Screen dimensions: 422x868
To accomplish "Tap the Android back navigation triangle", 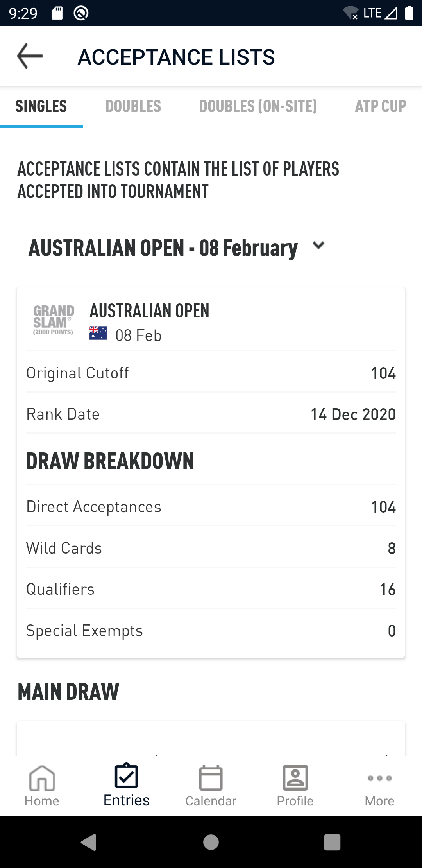I will click(89, 842).
